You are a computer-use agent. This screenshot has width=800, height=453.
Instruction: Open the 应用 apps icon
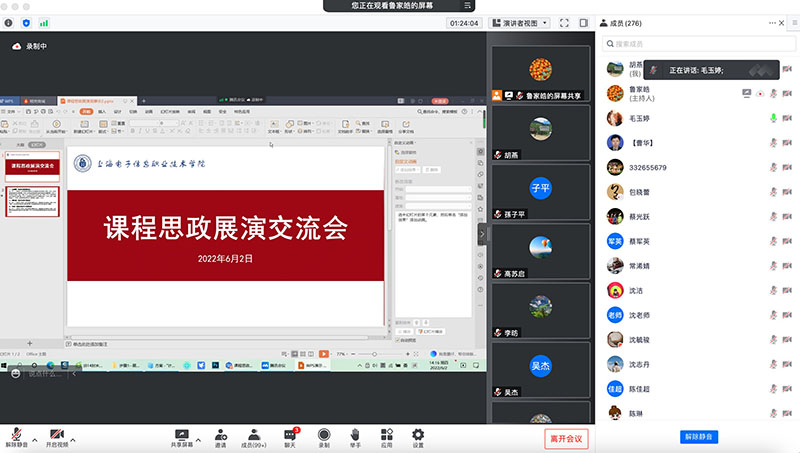click(386, 438)
